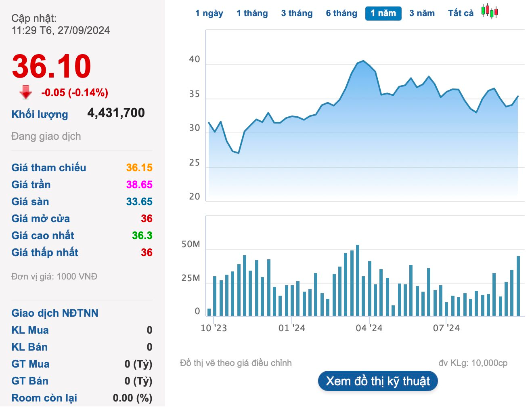The image size is (532, 412).
Task: Select the '6 tháng' time range tab
Action: [341, 13]
